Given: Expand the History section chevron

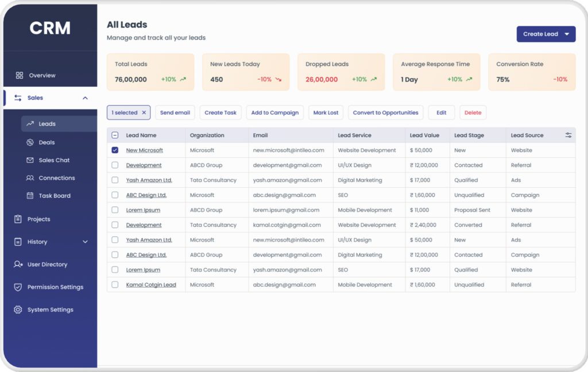Looking at the screenshot, I should [85, 242].
